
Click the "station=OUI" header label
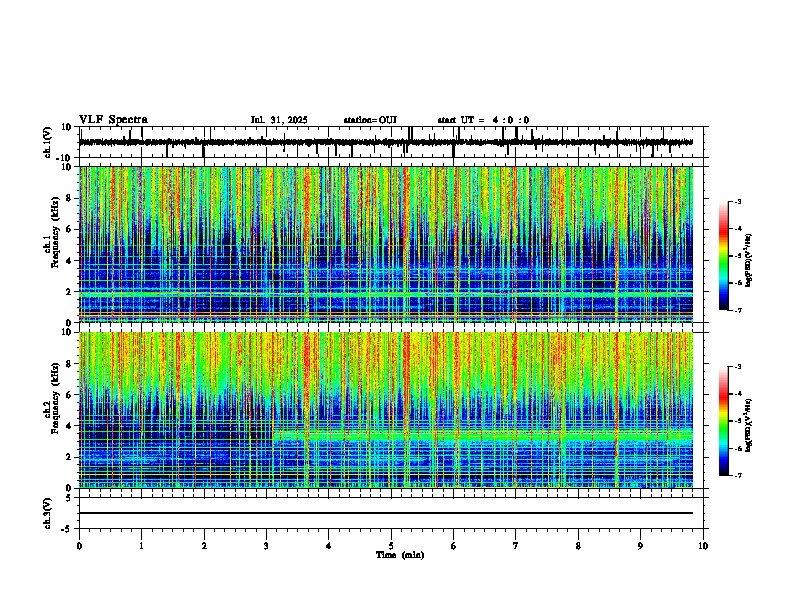coord(370,120)
